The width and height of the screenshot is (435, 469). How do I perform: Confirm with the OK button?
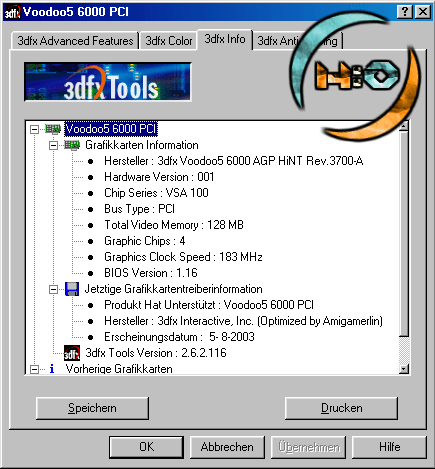[x=146, y=447]
